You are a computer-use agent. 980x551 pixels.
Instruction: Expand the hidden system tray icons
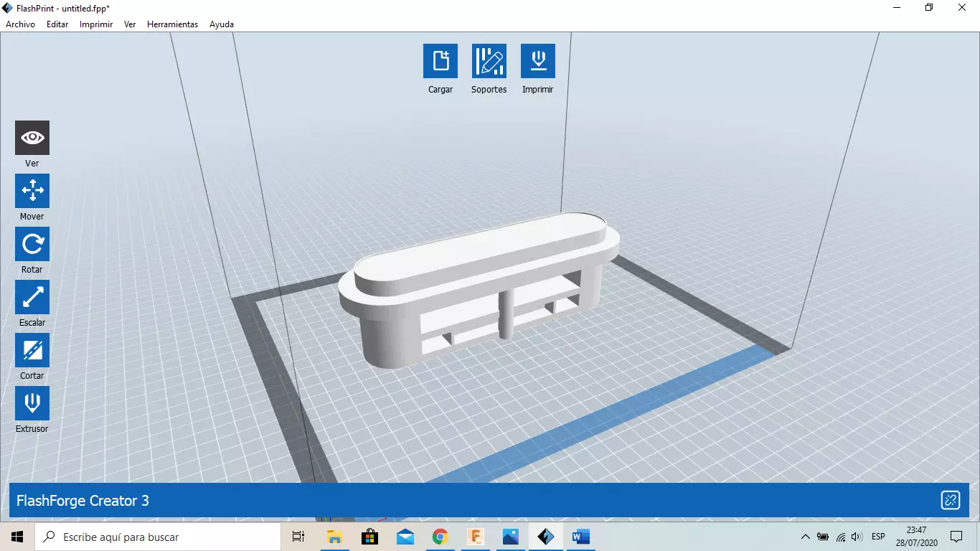coord(805,537)
